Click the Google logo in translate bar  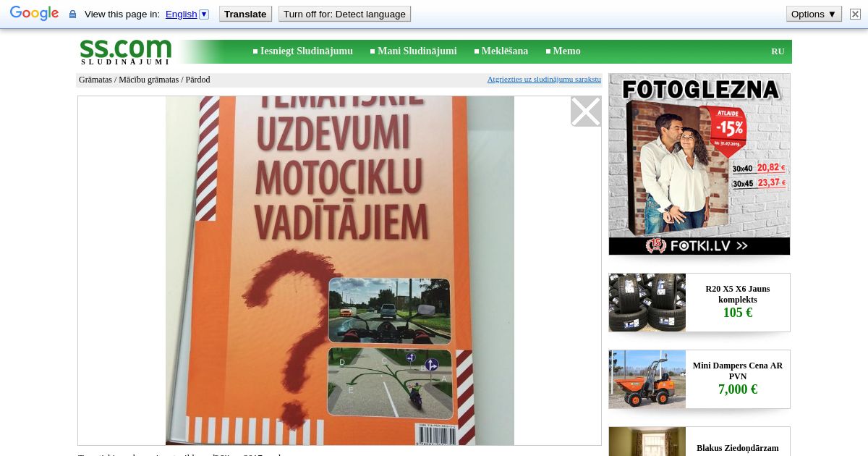click(34, 14)
